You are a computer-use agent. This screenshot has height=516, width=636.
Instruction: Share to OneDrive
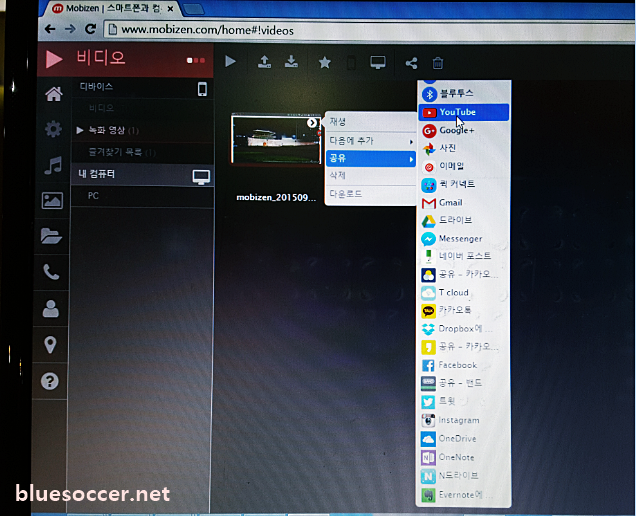pos(464,439)
